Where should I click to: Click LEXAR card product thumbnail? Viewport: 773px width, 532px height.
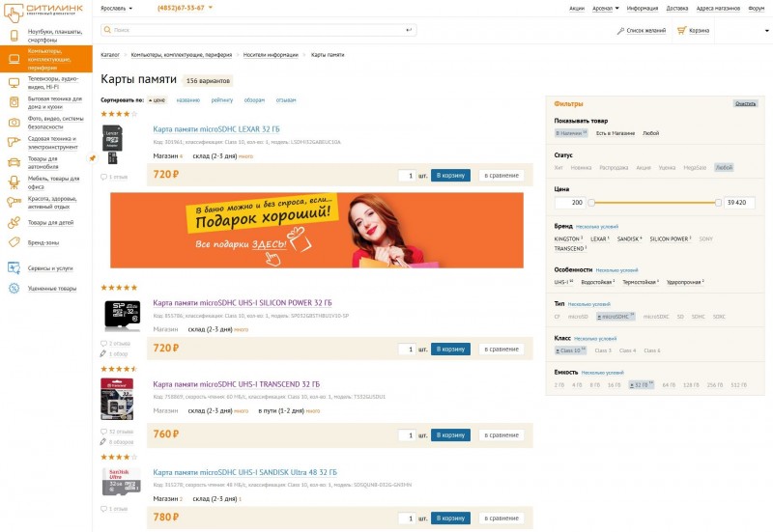[x=112, y=144]
